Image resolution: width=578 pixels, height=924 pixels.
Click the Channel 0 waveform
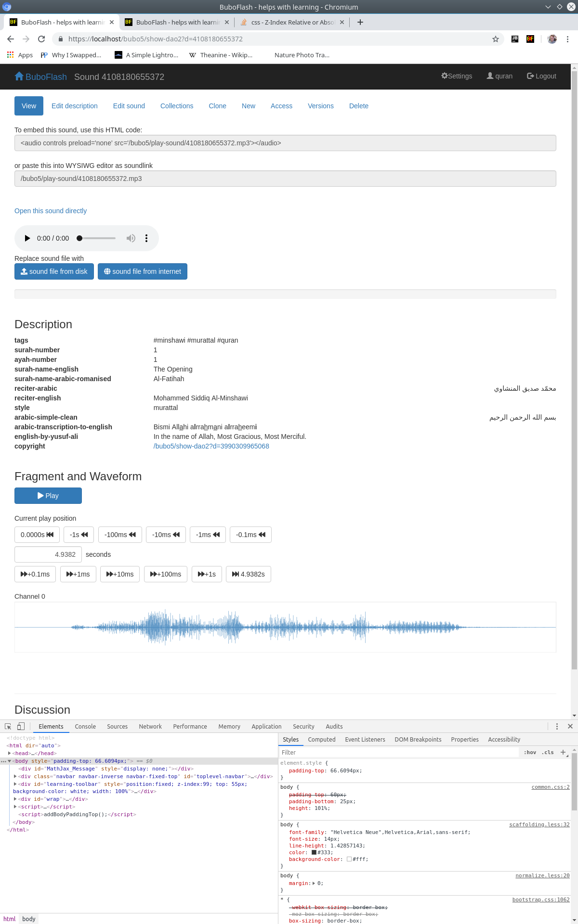[x=285, y=627]
